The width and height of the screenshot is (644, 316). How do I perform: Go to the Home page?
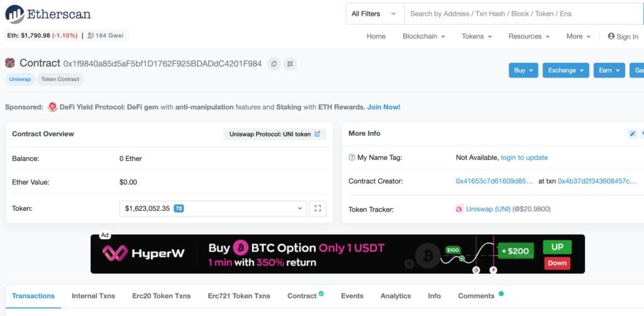pos(376,36)
